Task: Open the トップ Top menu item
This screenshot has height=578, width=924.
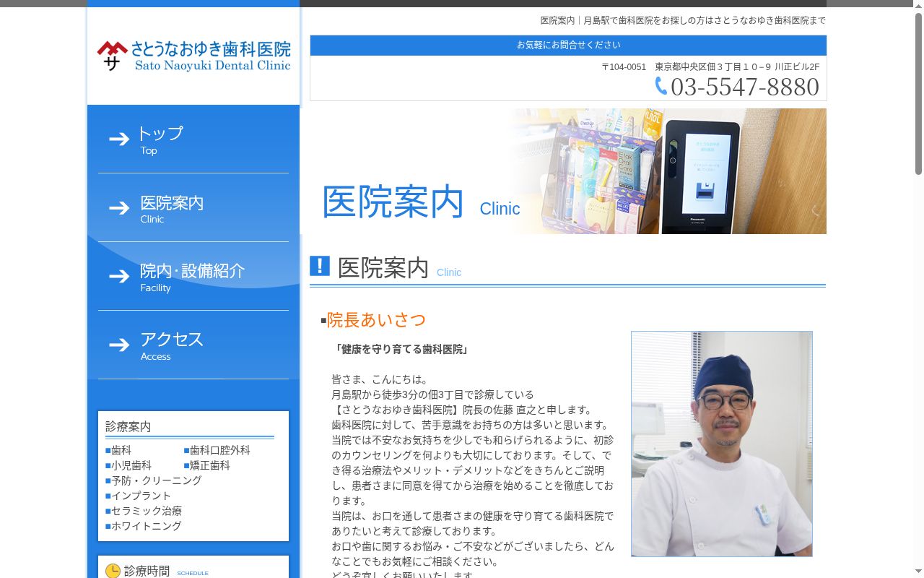Action: point(193,139)
